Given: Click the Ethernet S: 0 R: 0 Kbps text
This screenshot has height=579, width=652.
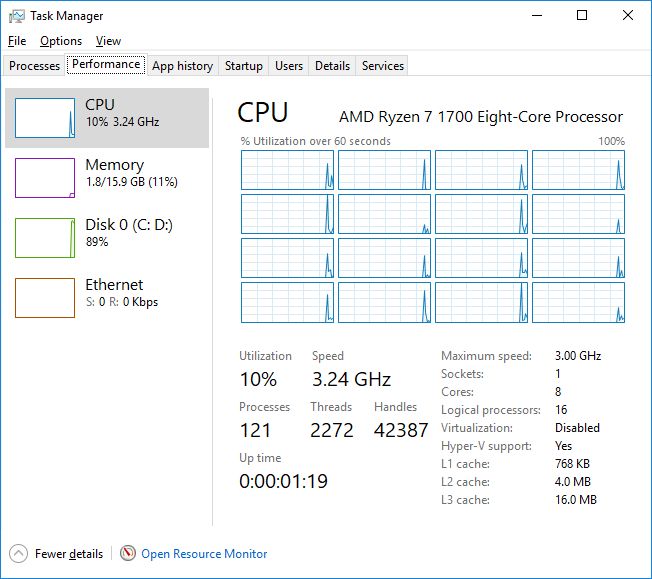Looking at the screenshot, I should pyautogui.click(x=122, y=302).
